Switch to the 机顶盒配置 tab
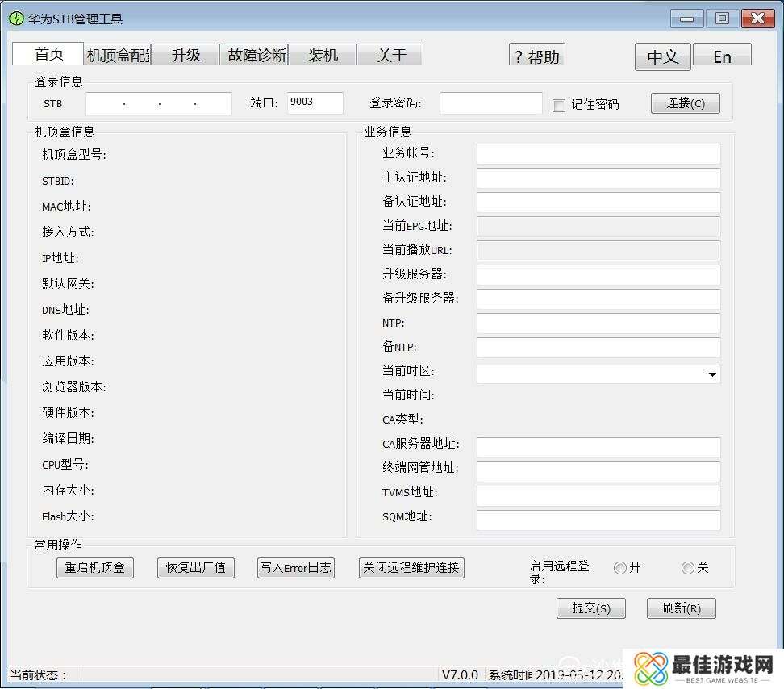 (x=118, y=55)
